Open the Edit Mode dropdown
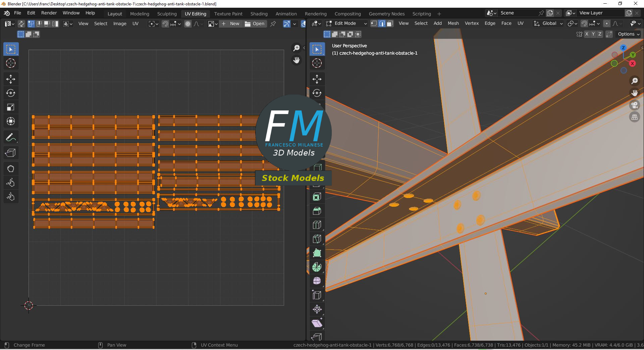Screen dimensions: 644x350 (x=346, y=23)
